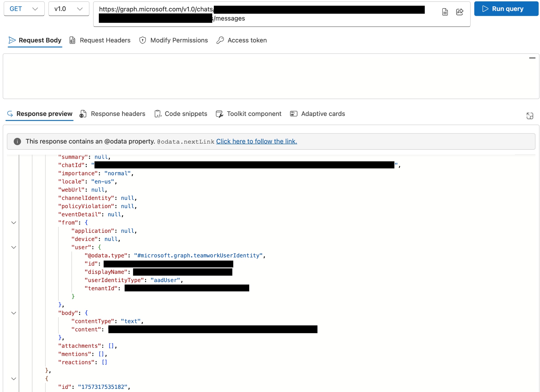Select the Adaptive cards icon
Viewport: 540px width, 392px height.
click(294, 114)
